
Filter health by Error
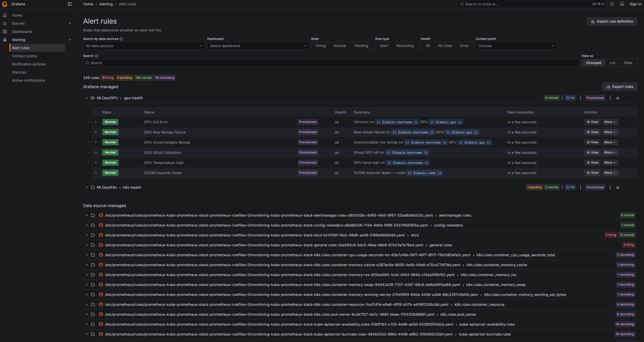click(465, 46)
